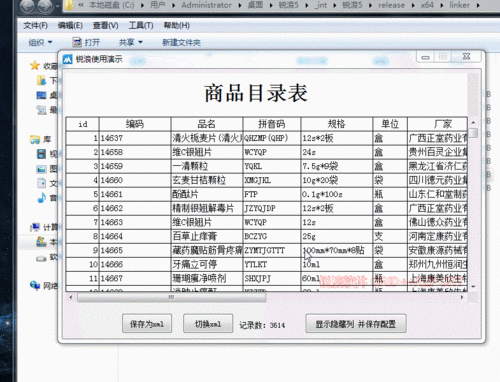Click the 品名 column header

[x=207, y=124]
